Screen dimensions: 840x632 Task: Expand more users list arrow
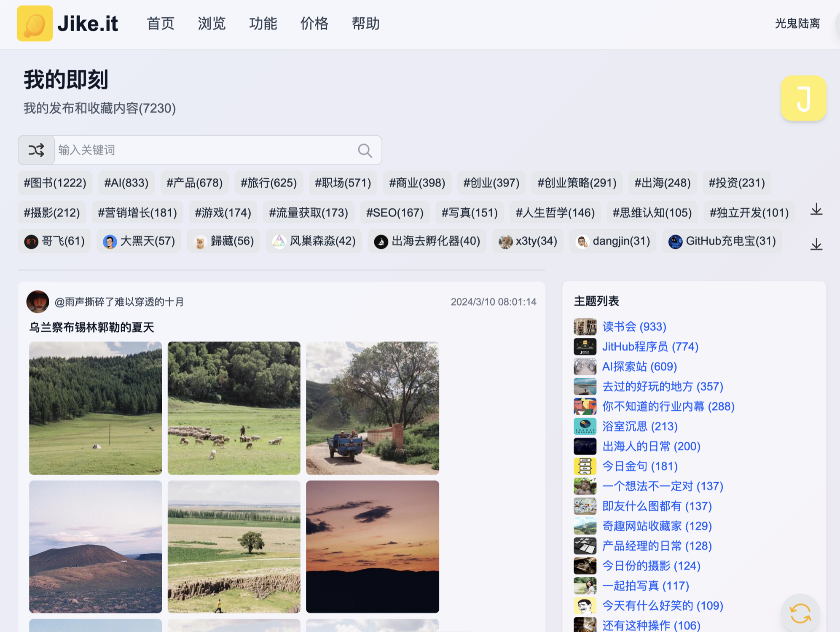coord(816,244)
